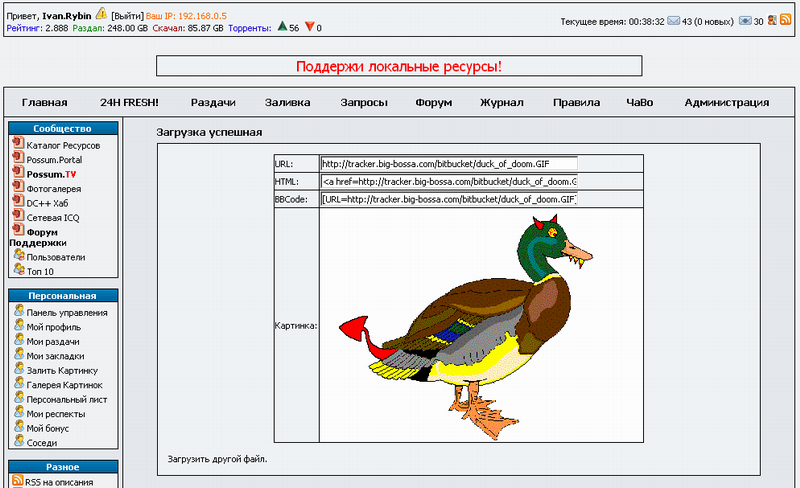Open the Мой бонус link
800x488 pixels.
[x=47, y=428]
